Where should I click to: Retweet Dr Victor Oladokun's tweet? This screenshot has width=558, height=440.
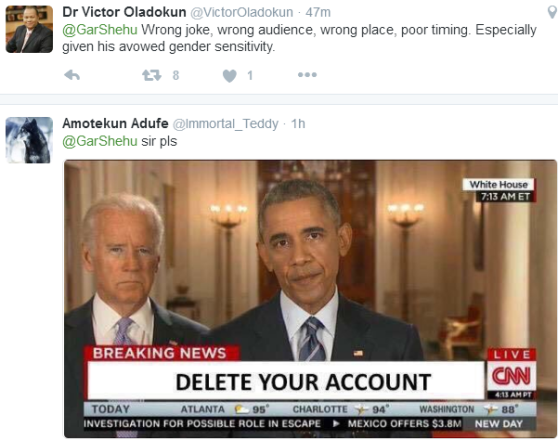coord(152,75)
